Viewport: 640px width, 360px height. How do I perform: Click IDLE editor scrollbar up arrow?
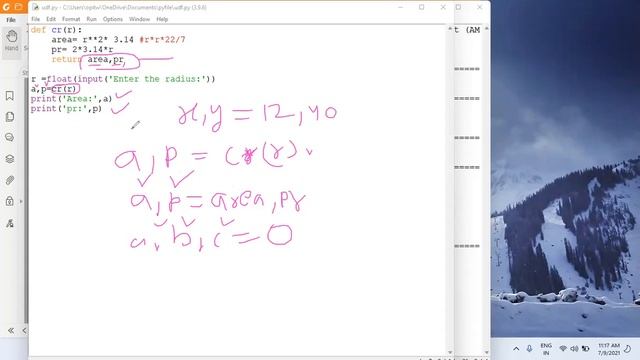point(450,29)
